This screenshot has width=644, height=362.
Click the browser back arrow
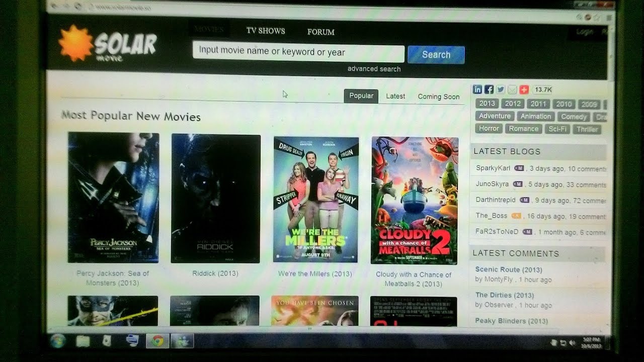click(53, 6)
